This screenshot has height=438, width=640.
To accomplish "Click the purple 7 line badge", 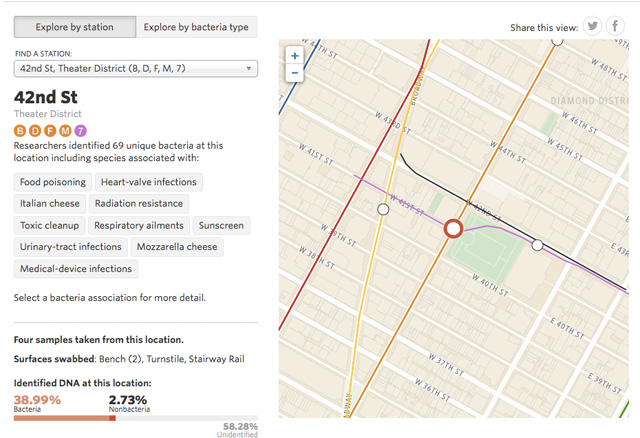I will coord(80,130).
